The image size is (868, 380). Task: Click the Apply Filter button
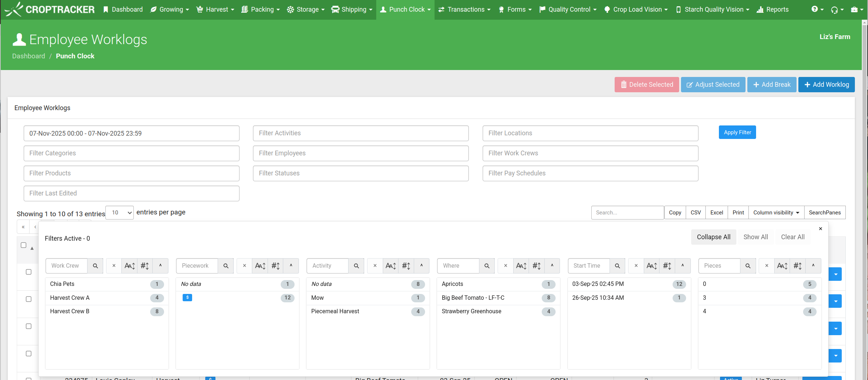point(737,132)
